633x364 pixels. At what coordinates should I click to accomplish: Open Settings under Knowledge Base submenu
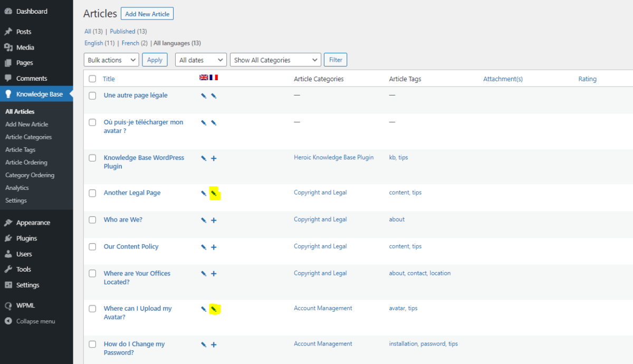coord(16,200)
